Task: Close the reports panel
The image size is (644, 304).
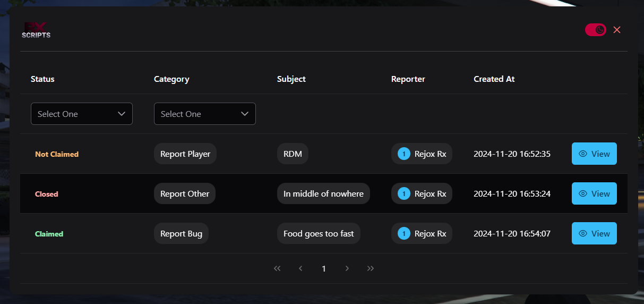Action: coord(617,30)
